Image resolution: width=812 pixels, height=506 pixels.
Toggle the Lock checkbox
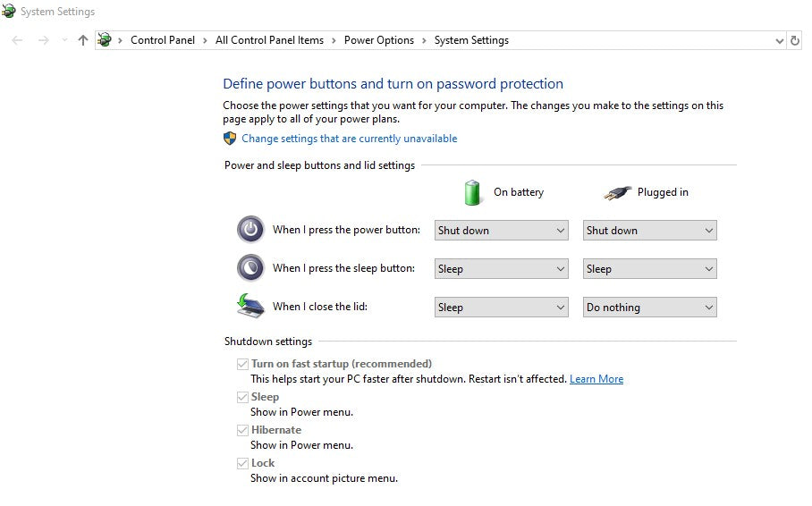click(x=242, y=463)
